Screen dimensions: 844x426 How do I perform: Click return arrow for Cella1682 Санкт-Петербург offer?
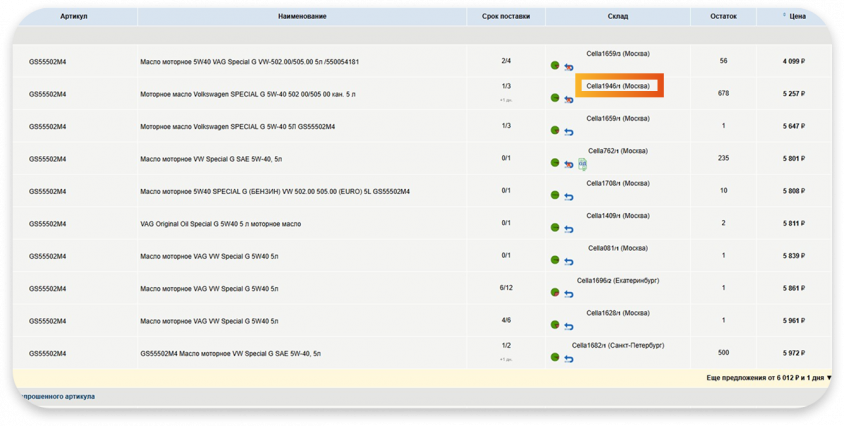568,358
